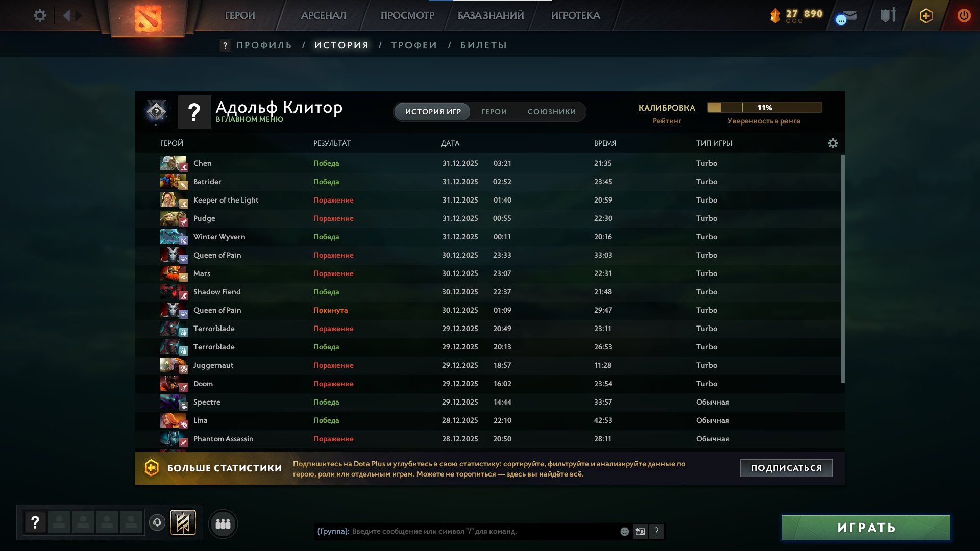This screenshot has height=551, width=980.
Task: Open the armory shield and sword icon
Action: (x=888, y=15)
